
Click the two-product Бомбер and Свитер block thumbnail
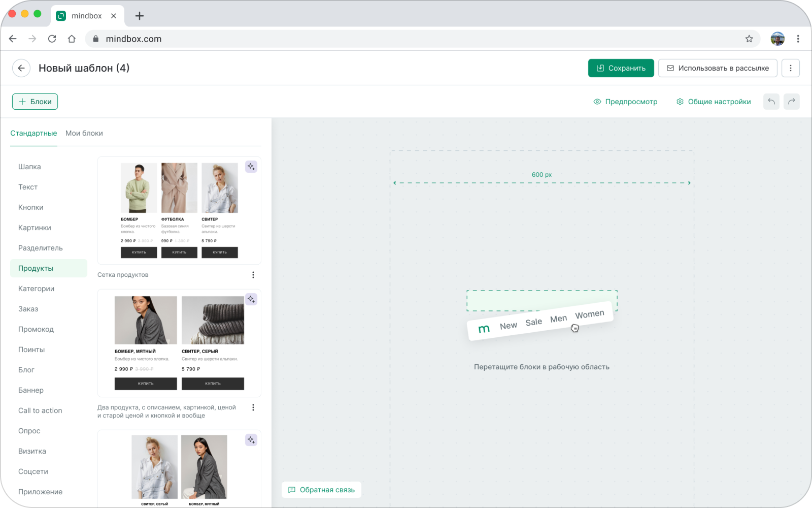(179, 343)
